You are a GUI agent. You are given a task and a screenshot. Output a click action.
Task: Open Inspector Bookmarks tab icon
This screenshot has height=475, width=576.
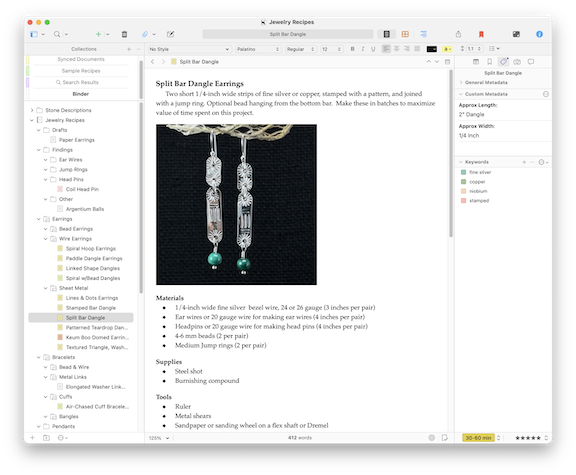pyautogui.click(x=489, y=62)
